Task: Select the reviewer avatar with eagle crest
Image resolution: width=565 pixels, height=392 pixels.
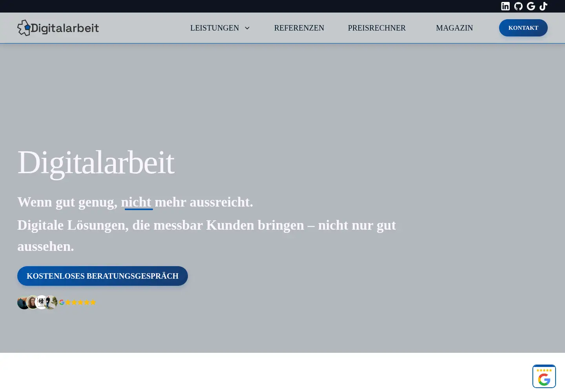Action: 42,302
